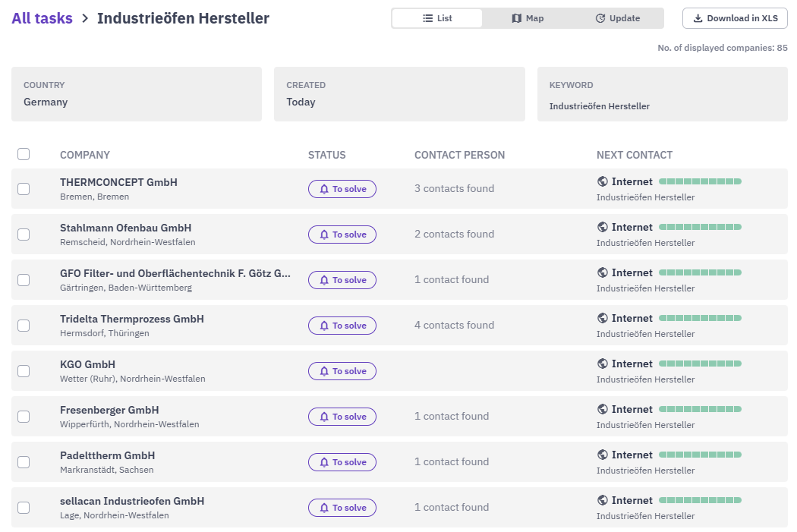Check the Fresenberger GmbH row checkbox
Image resolution: width=797 pixels, height=532 pixels.
(x=24, y=417)
